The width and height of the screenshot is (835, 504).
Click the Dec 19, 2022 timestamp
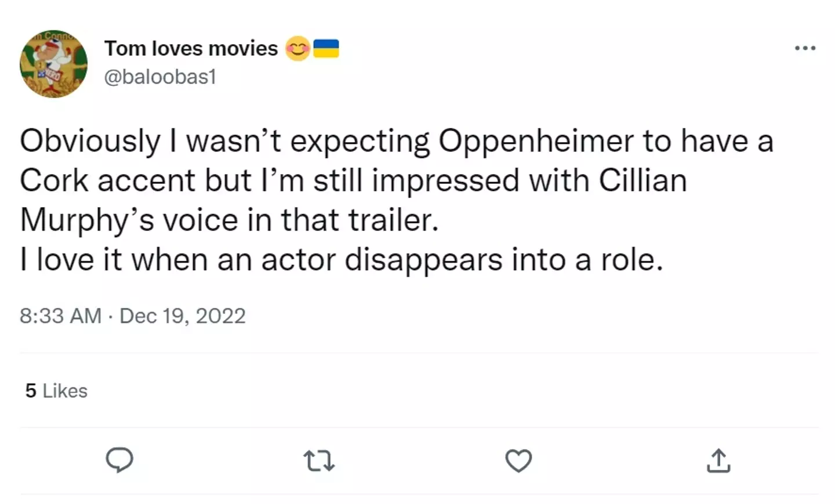point(182,316)
